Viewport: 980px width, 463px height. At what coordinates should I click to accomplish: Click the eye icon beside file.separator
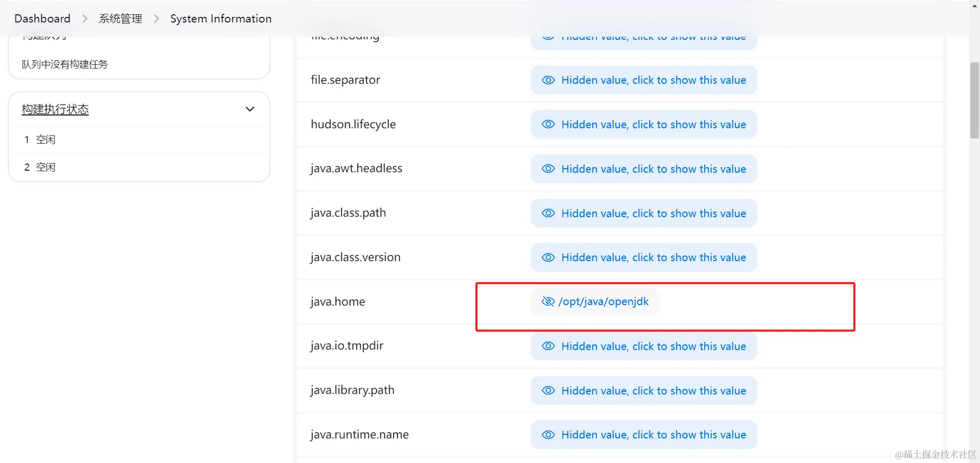(x=548, y=80)
